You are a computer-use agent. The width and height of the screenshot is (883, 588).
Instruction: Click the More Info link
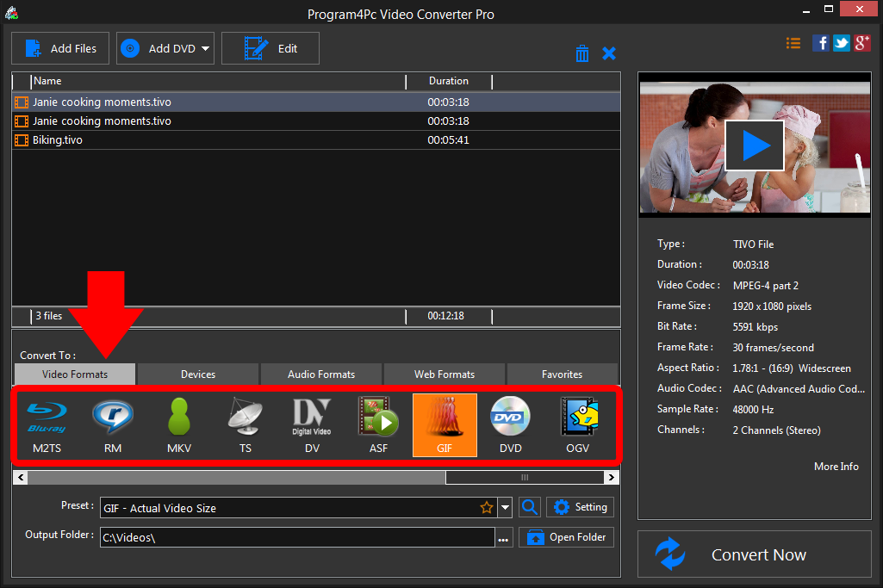pos(836,467)
